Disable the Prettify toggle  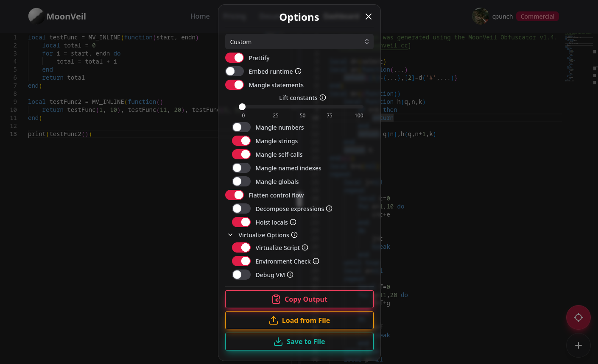235,58
